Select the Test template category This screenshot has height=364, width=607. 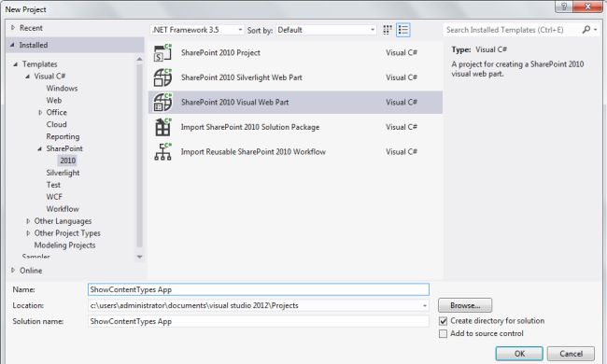click(53, 185)
